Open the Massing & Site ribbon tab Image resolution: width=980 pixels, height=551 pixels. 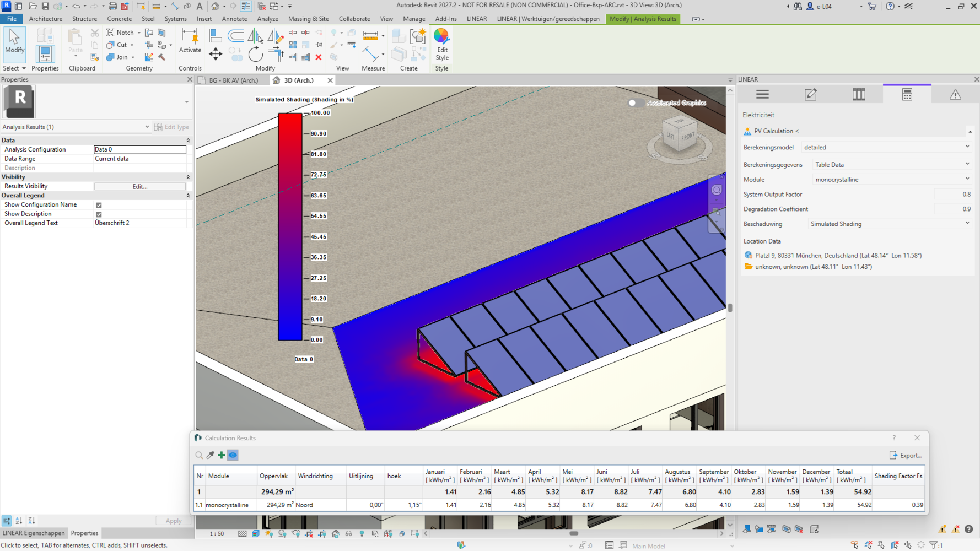coord(308,19)
